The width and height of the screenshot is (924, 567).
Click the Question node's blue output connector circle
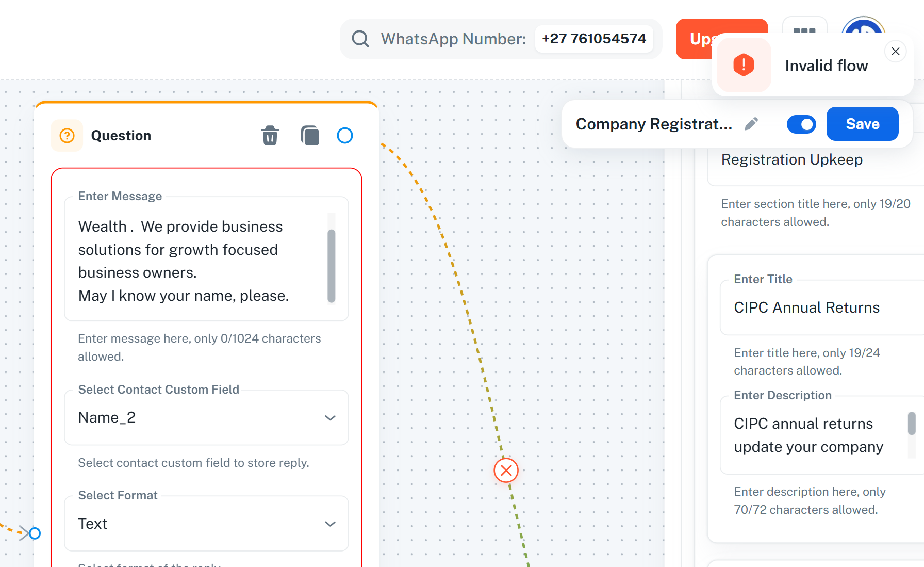click(x=344, y=136)
